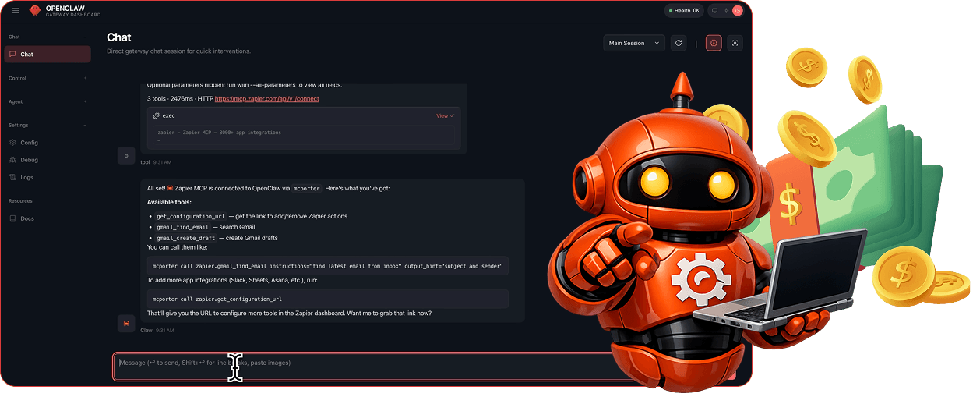Click the focus mode frame icon
Screen dimensions: 980x404
click(735, 43)
